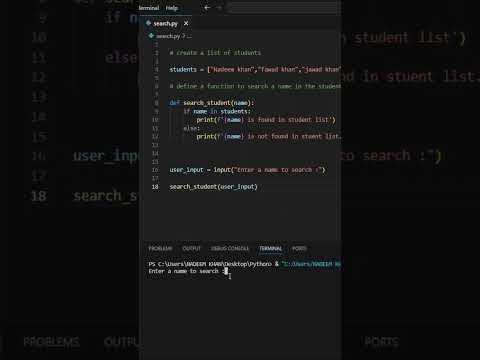
Task: Click the 'is found in student list' print line
Action: [x=266, y=120]
